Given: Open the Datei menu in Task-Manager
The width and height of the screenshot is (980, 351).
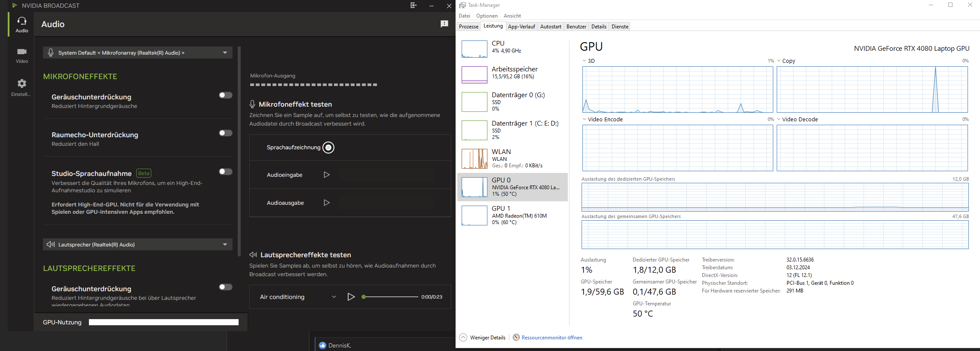Looking at the screenshot, I should [x=464, y=16].
